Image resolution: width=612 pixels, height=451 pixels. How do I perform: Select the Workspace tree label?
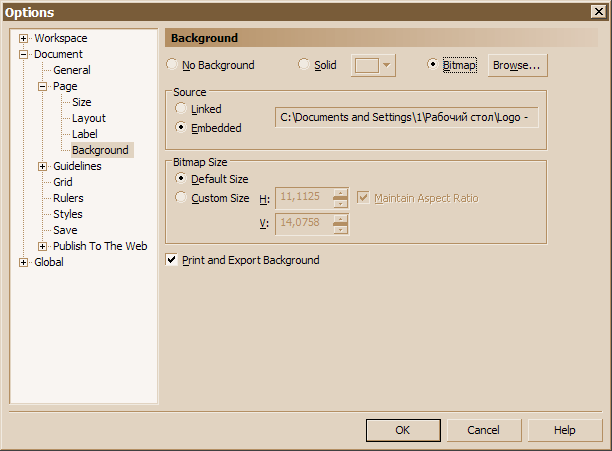pyautogui.click(x=60, y=38)
